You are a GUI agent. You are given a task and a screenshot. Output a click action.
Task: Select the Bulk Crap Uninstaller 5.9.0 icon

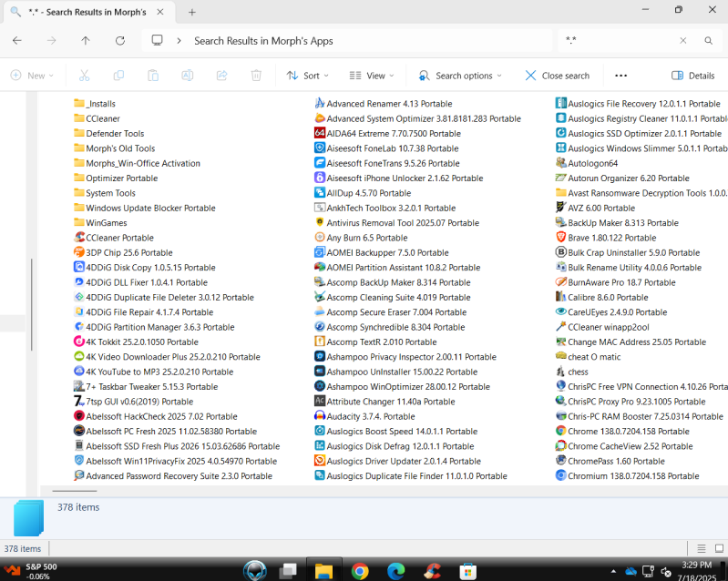(561, 252)
